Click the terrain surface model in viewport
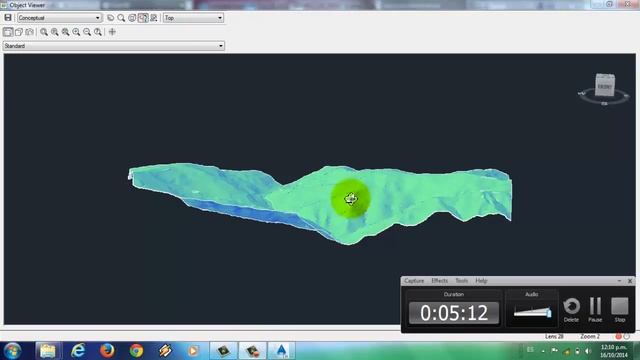 tap(320, 203)
